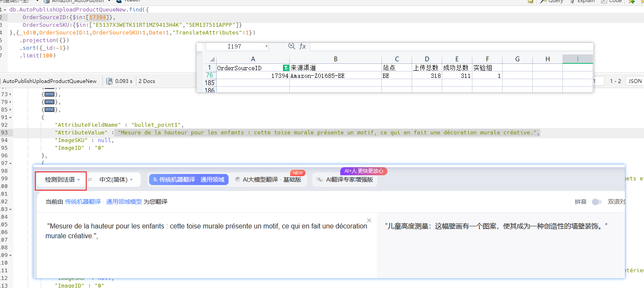
Task: Clear the French source text with X
Action: [x=369, y=220]
